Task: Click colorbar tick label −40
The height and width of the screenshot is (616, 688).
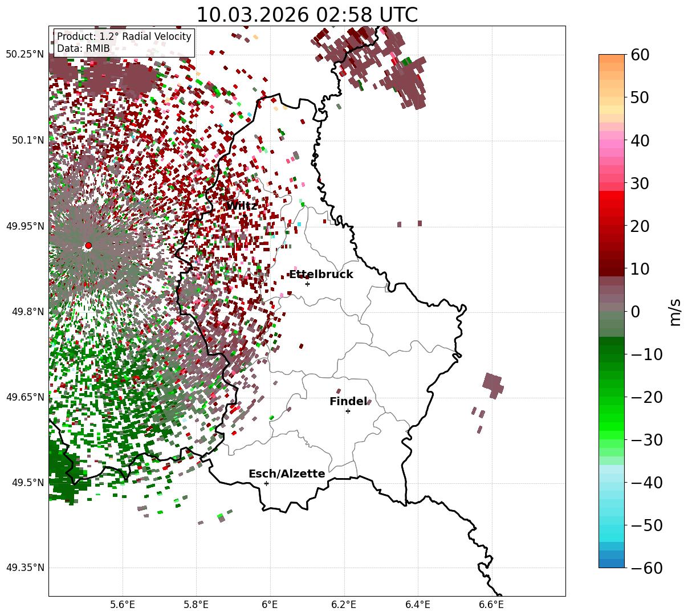Action: coord(646,483)
